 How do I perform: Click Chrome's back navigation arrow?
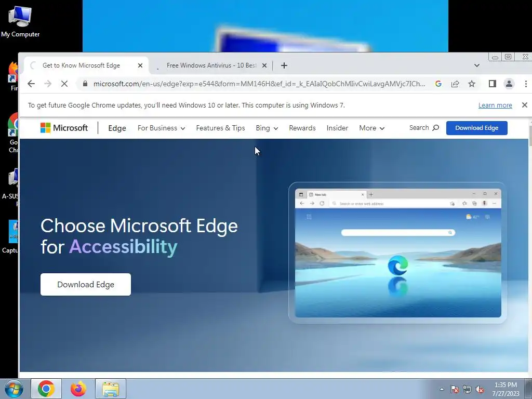pyautogui.click(x=31, y=84)
